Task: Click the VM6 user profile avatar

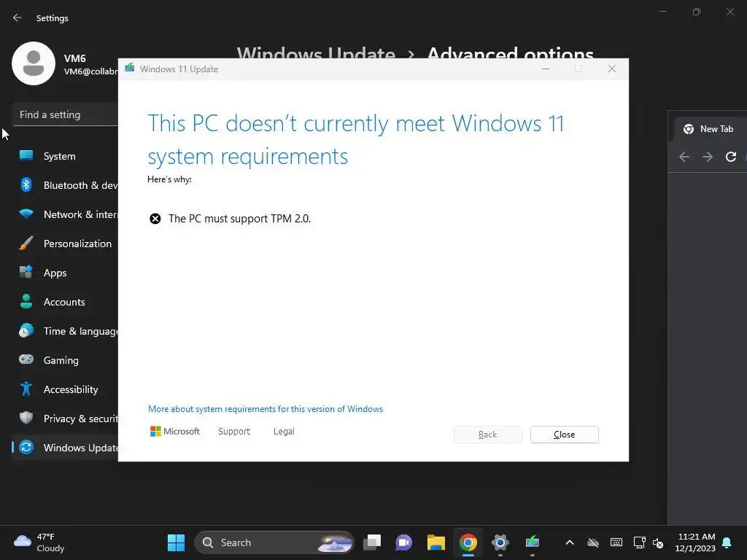Action: click(x=34, y=63)
